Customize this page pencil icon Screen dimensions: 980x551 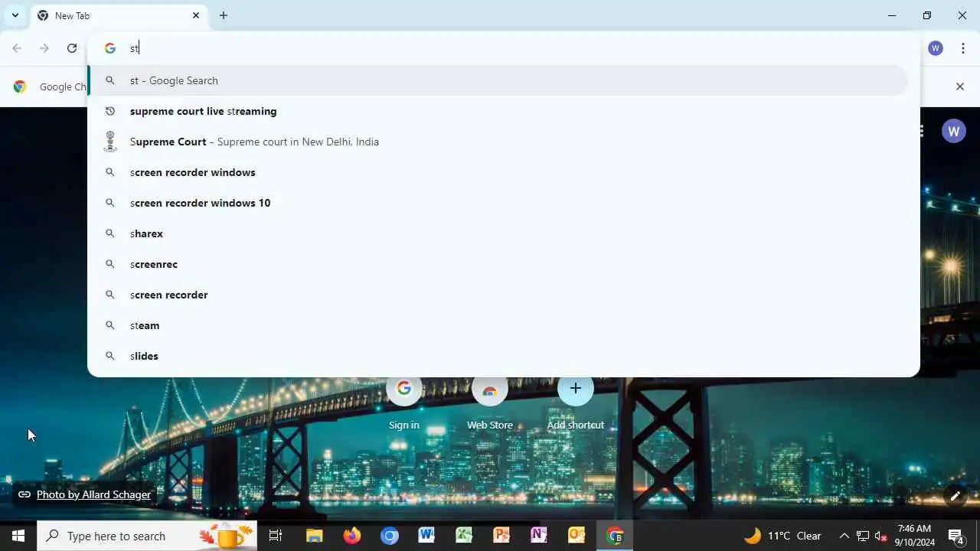955,496
